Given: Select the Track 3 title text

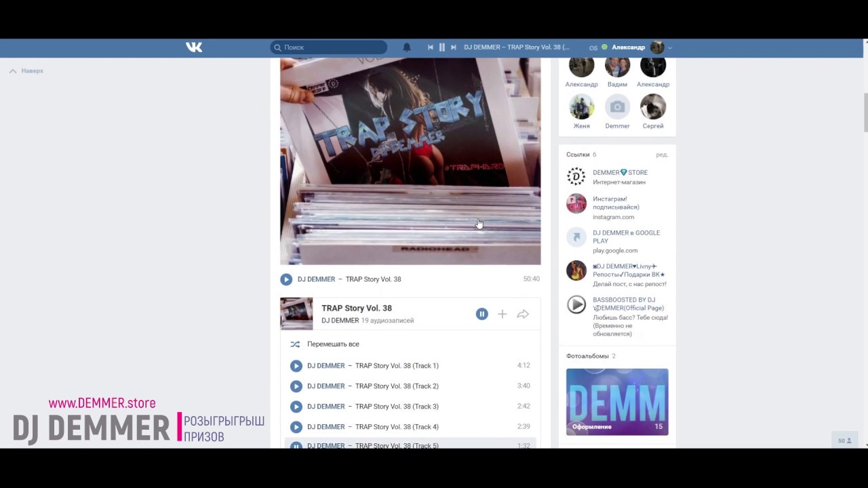Looking at the screenshot, I should 397,407.
